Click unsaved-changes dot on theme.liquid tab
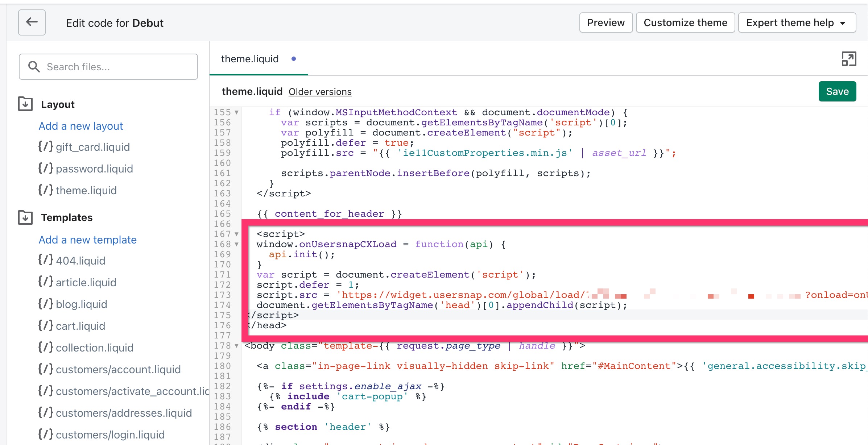 coord(294,59)
